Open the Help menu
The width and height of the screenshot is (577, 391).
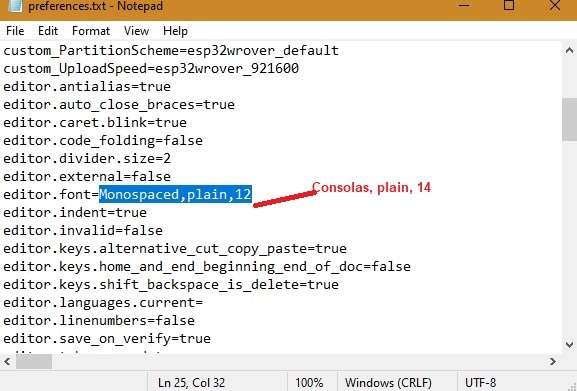click(x=175, y=31)
